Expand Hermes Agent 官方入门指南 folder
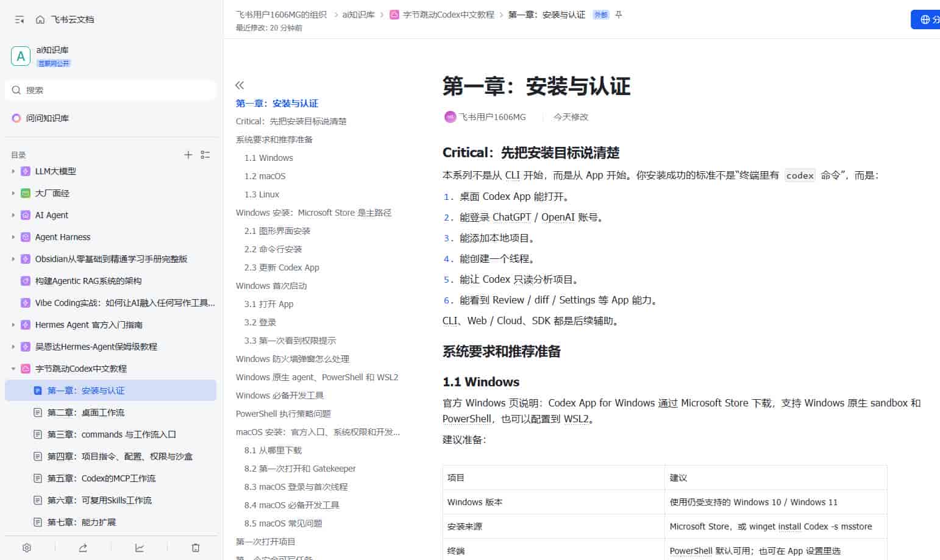The width and height of the screenshot is (940, 560). pos(13,325)
